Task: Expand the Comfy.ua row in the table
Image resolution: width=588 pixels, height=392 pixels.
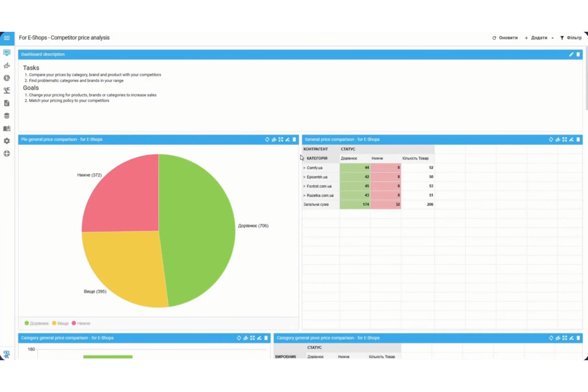Action: (304, 168)
